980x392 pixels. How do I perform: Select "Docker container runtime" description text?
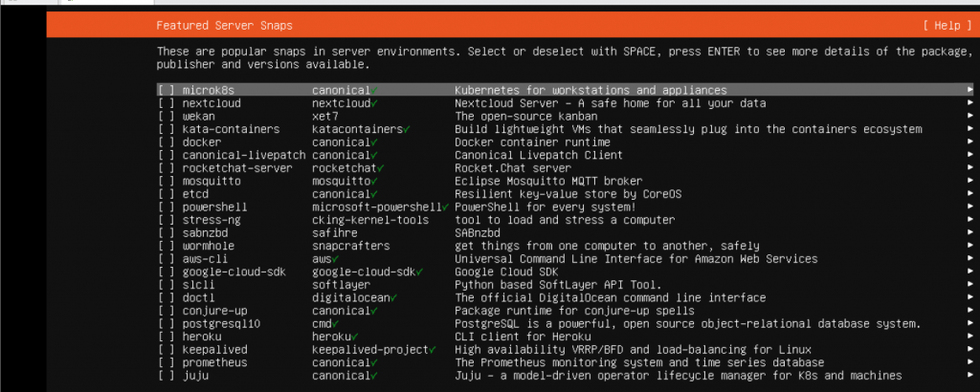[x=532, y=142]
